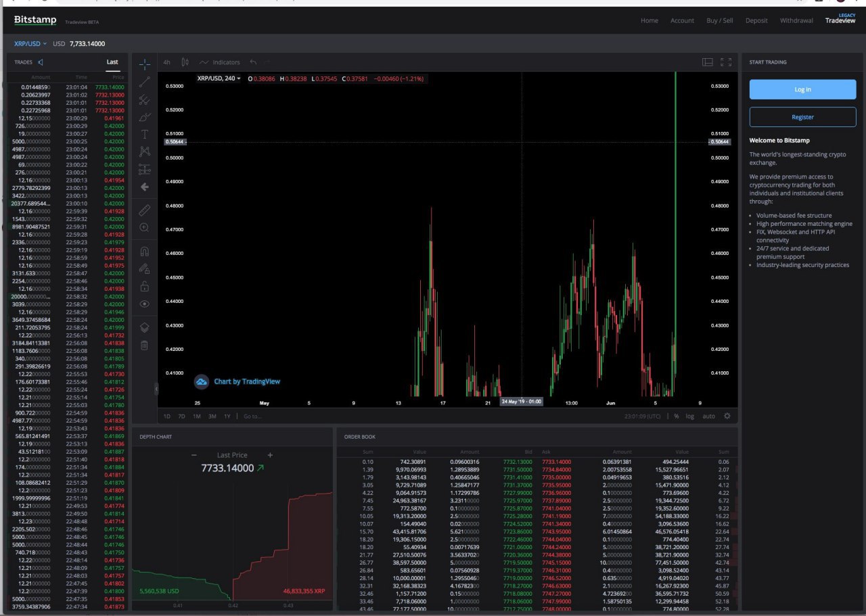Toggle magnet mode in the drawing toolbar
Image resolution: width=866 pixels, height=616 pixels.
click(x=144, y=252)
